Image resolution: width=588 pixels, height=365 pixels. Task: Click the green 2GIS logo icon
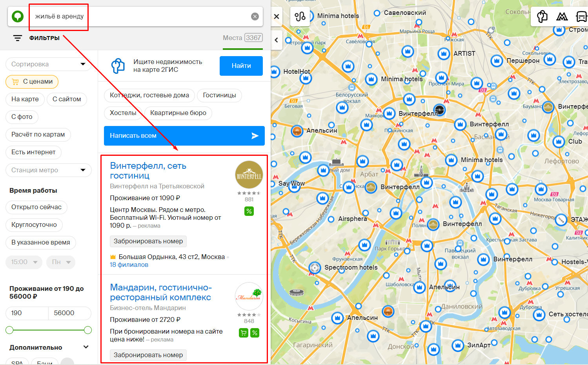[x=18, y=16]
